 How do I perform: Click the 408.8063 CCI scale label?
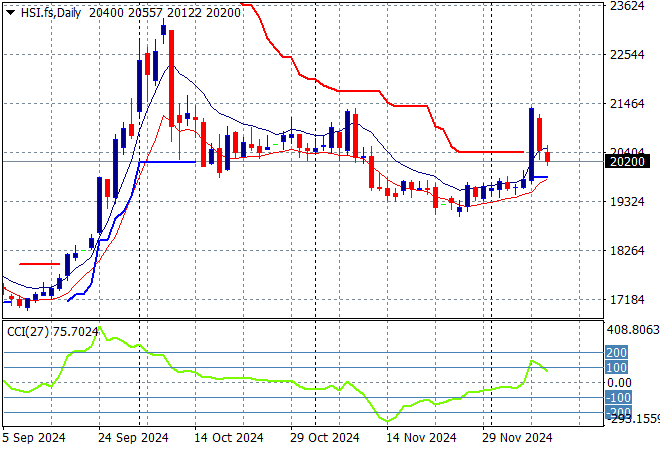634,328
